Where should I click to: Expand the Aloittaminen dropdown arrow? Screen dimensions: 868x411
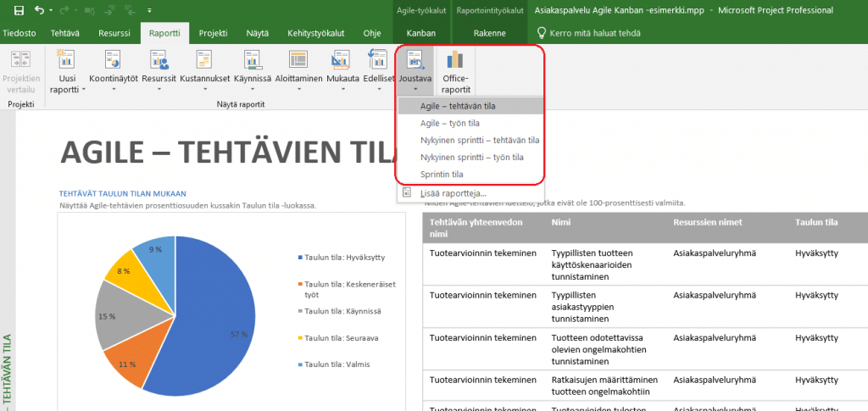tap(298, 89)
